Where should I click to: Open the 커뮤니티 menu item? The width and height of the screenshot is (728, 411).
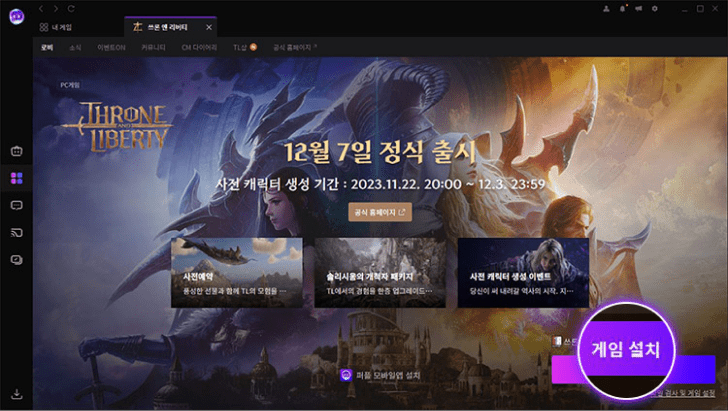153,47
